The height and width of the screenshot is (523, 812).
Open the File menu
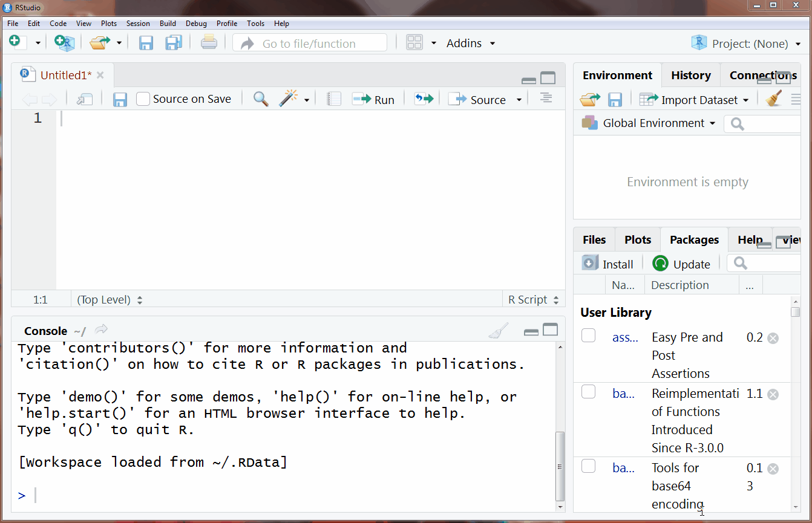[x=13, y=24]
